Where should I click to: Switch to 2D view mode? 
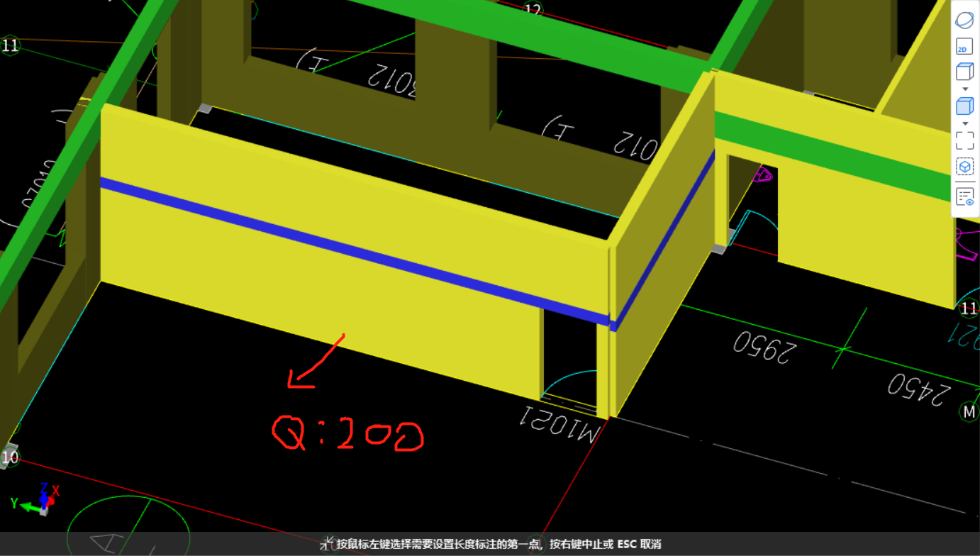click(x=964, y=46)
